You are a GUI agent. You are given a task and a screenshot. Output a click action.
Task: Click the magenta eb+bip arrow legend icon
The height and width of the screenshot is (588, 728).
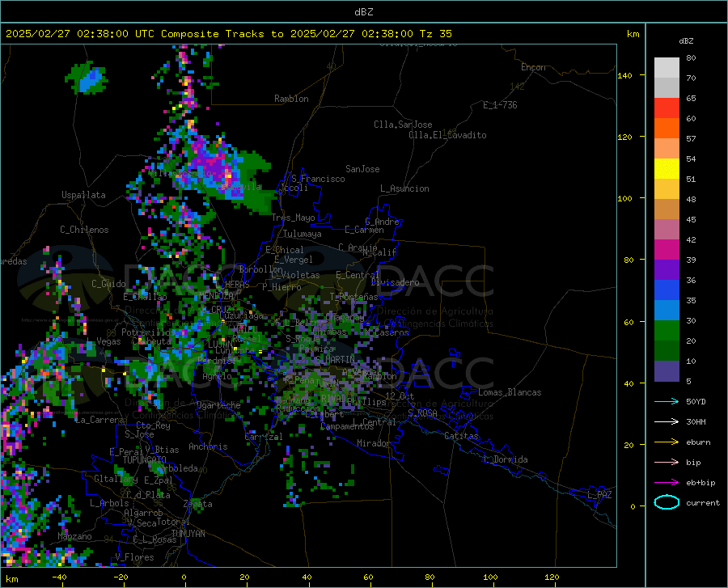(x=667, y=482)
